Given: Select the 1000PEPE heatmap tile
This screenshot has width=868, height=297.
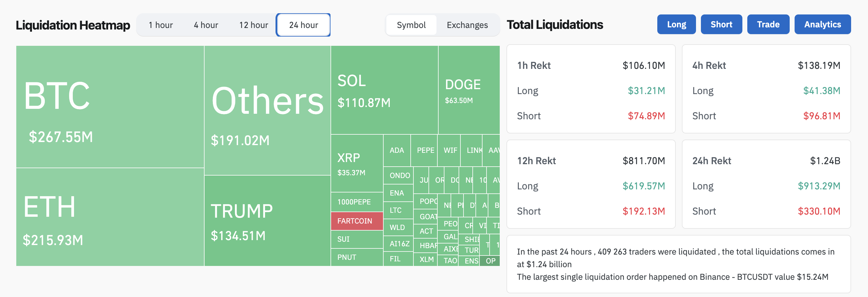Looking at the screenshot, I should [357, 202].
